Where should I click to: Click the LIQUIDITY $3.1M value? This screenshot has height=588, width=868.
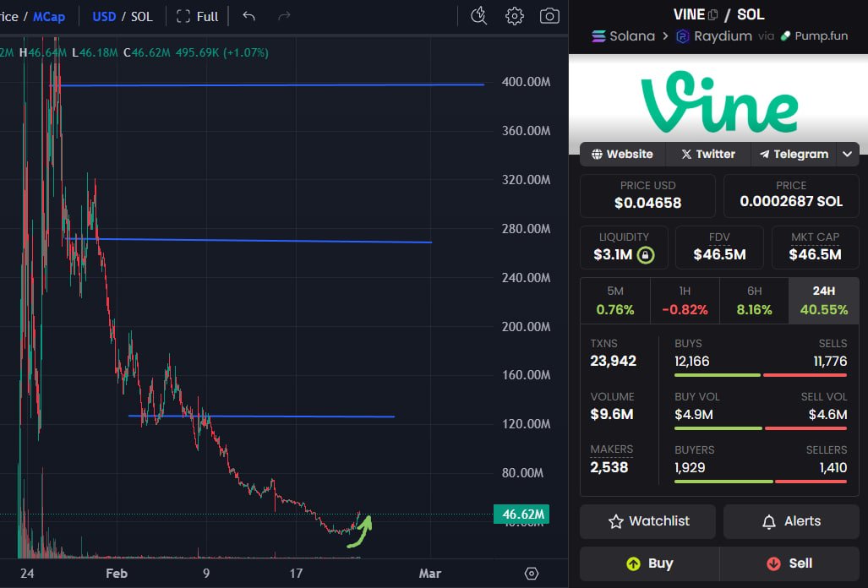[x=613, y=254]
